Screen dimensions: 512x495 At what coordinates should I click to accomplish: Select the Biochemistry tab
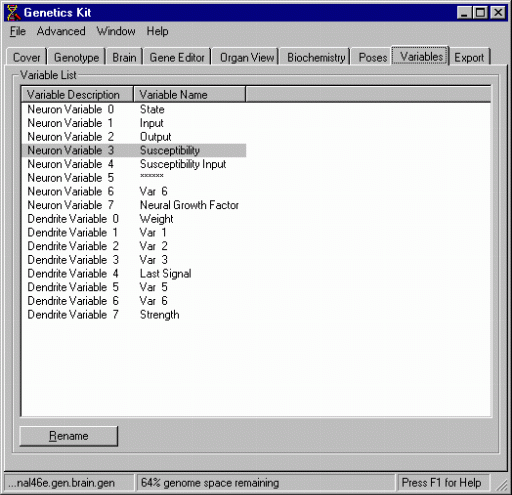pyautogui.click(x=316, y=57)
